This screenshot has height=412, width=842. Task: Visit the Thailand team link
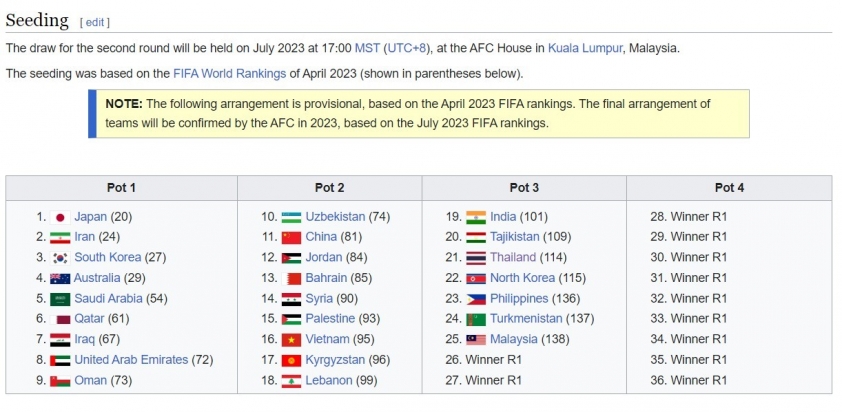click(513, 258)
